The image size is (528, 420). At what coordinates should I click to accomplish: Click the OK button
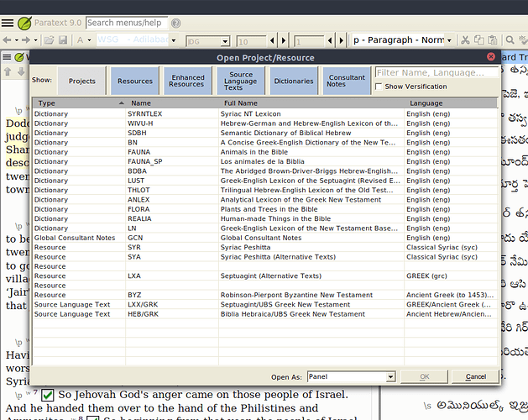424,376
